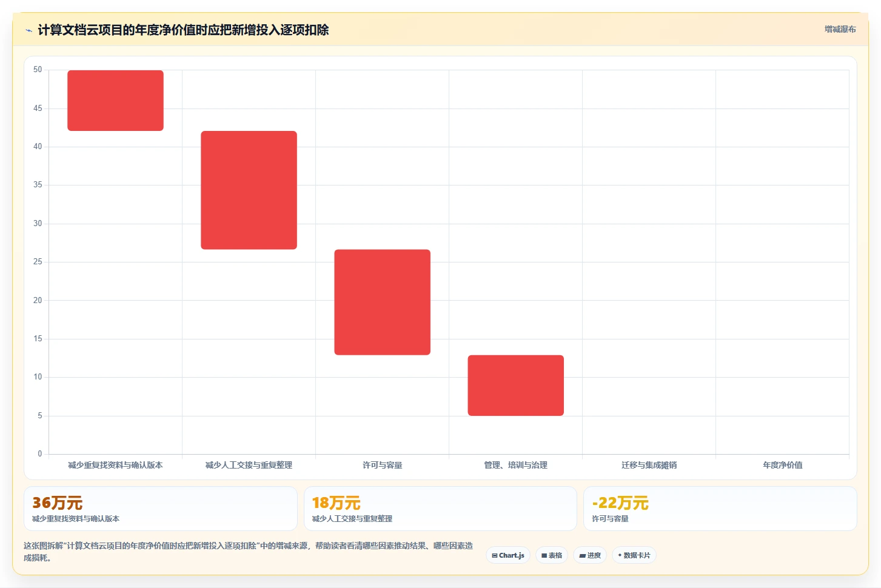This screenshot has width=881, height=588.
Task: Click x-axis label 年度净价值
Action: pyautogui.click(x=783, y=465)
